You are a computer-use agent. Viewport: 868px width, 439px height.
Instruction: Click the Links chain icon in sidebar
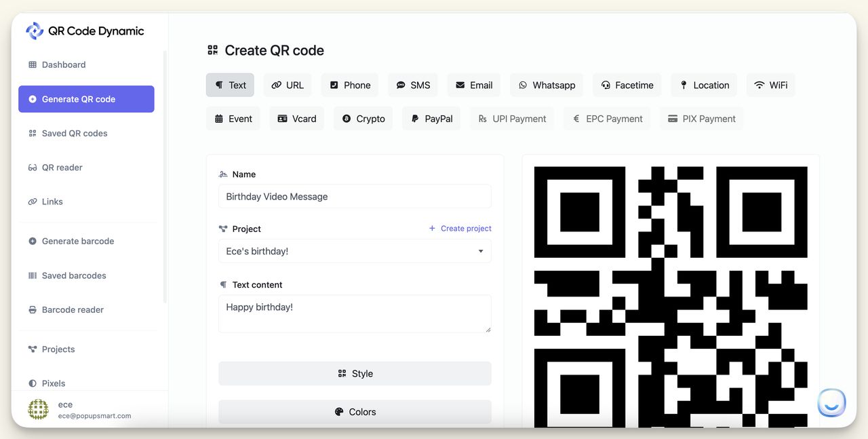click(x=33, y=202)
